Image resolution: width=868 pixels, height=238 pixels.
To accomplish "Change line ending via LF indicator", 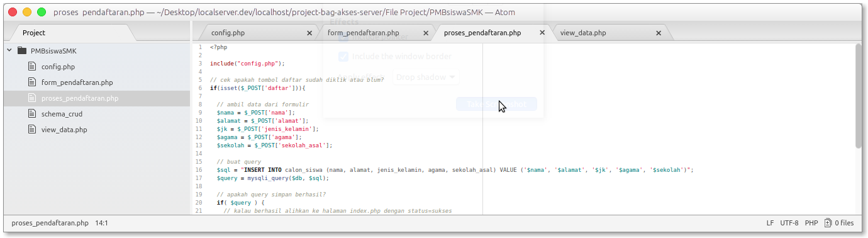I will tap(771, 223).
